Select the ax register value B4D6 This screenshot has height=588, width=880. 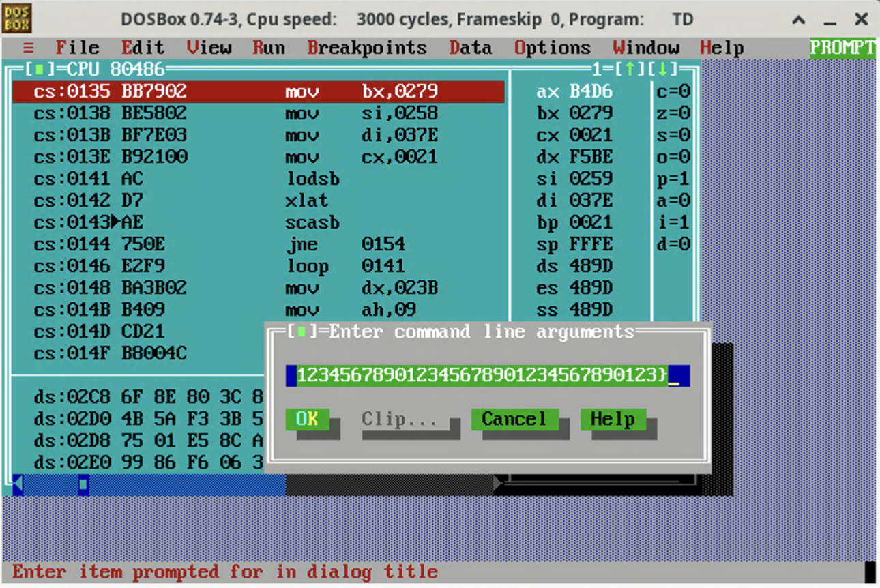point(591,91)
